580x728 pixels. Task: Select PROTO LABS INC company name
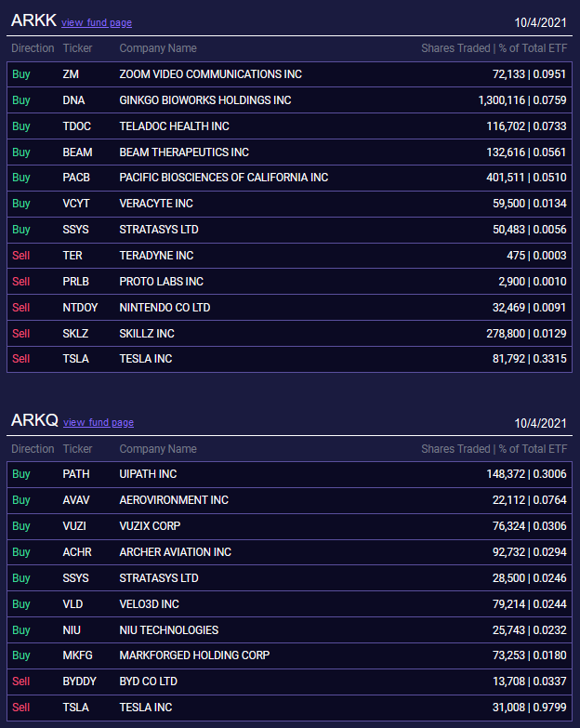(x=161, y=281)
